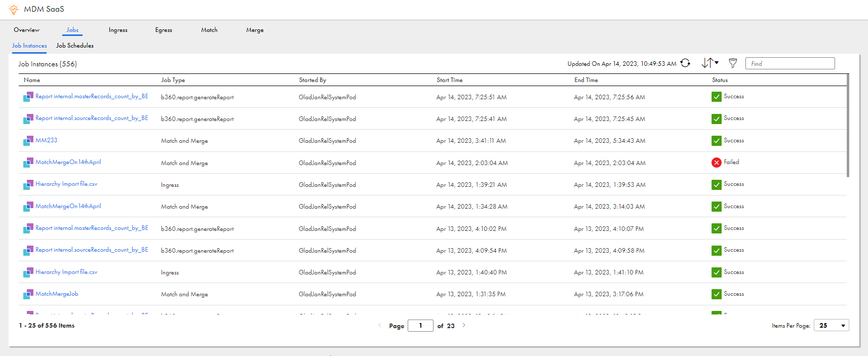Click the job icon for the Apr 13 4:10:02 PM masterRecords report
The height and width of the screenshot is (356, 868).
tap(28, 228)
